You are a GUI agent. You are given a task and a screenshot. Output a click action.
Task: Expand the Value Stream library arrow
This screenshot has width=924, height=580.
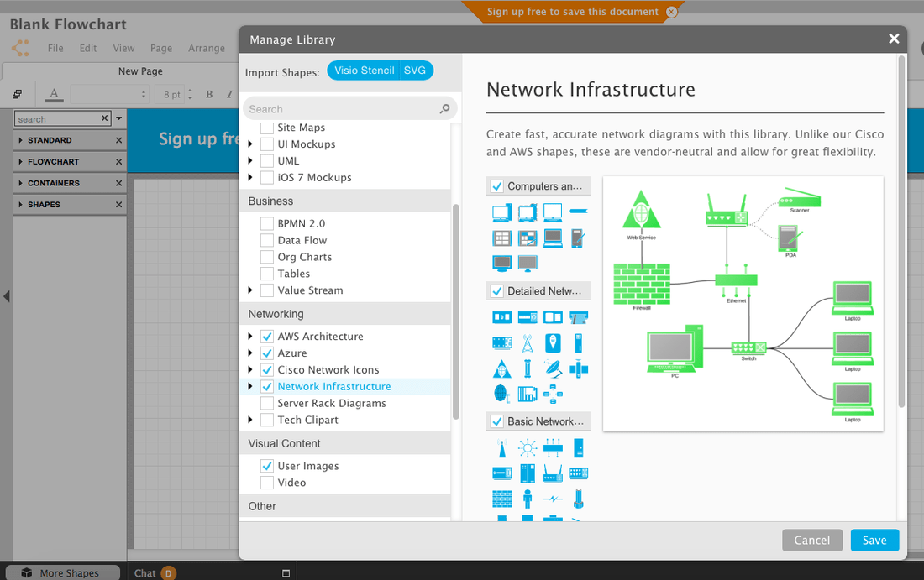click(x=249, y=290)
